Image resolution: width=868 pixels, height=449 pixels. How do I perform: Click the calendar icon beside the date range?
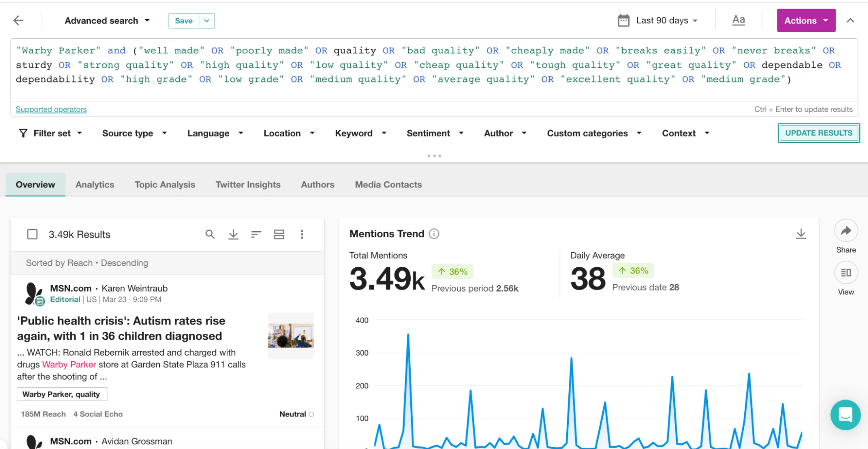click(x=624, y=20)
